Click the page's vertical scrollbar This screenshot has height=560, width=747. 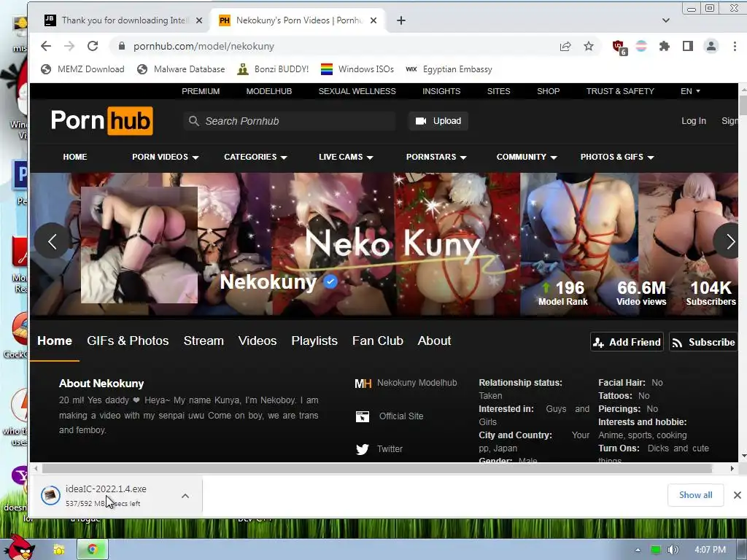click(x=743, y=106)
